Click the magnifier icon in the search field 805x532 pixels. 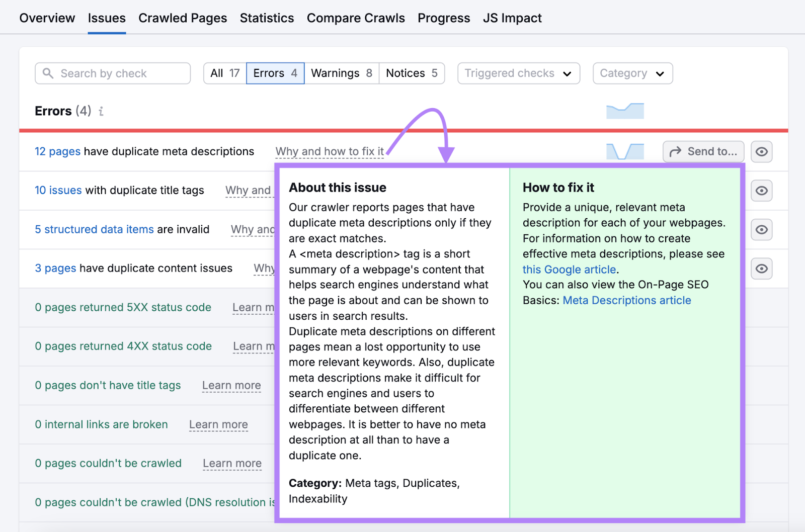click(x=48, y=73)
